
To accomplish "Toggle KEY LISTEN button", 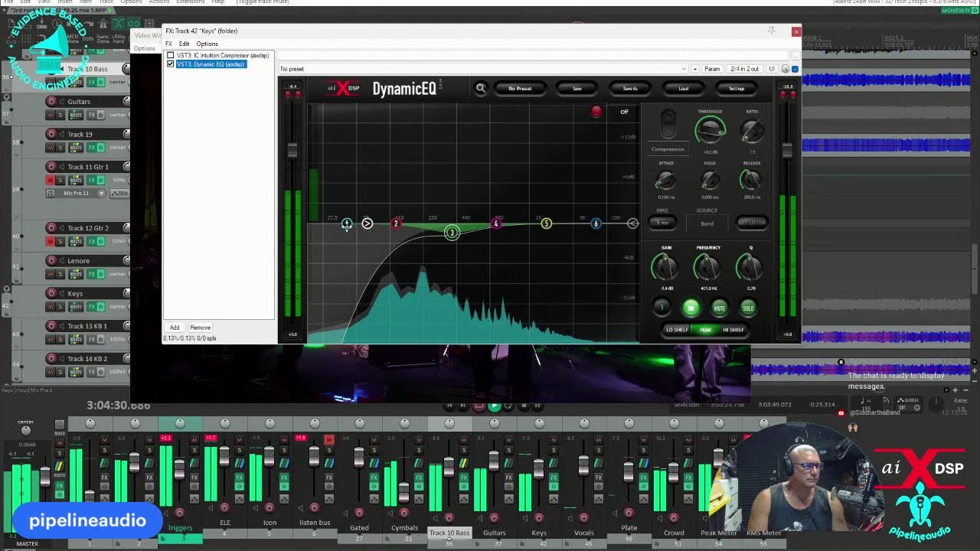I will 751,223.
